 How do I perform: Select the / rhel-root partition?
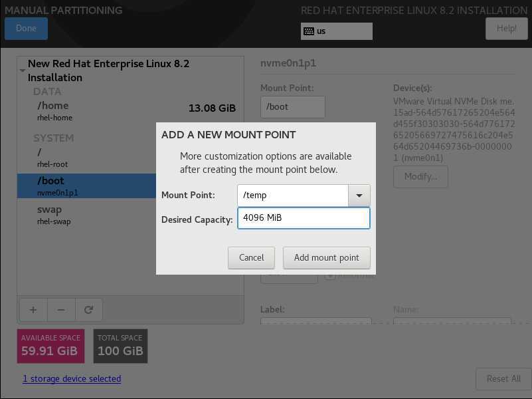[86, 158]
